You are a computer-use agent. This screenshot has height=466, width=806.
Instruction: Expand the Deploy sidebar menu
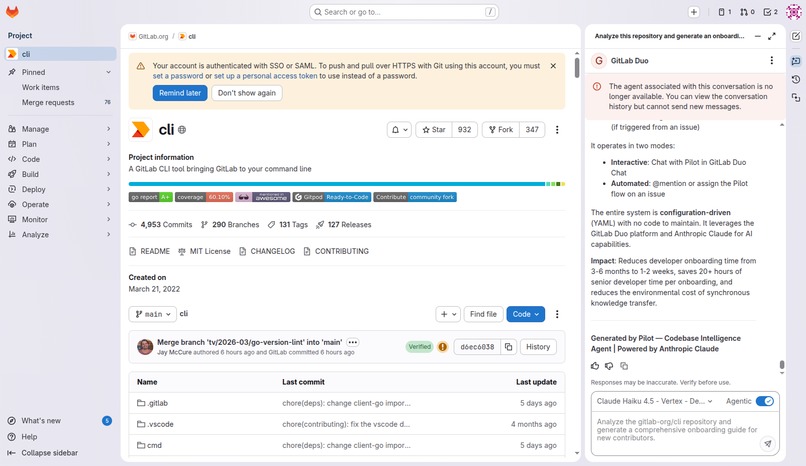(x=61, y=190)
